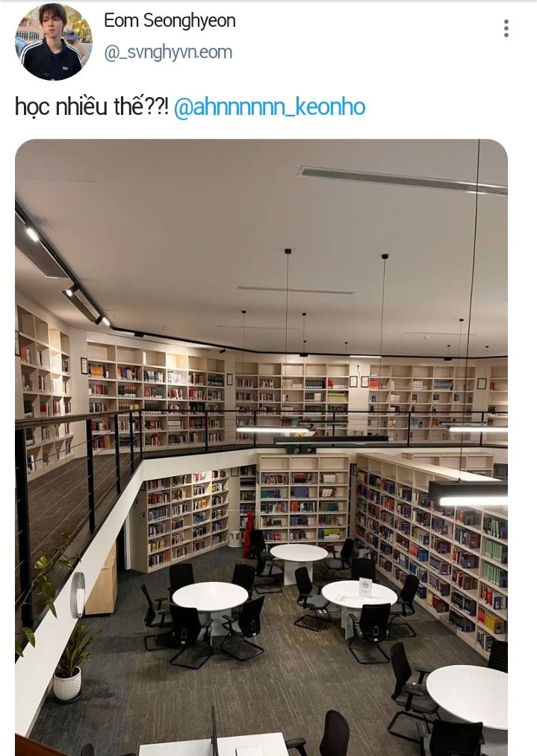This screenshot has width=537, height=756.
Task: Click the small white step stool by shelves
Action: pyautogui.click(x=235, y=539)
